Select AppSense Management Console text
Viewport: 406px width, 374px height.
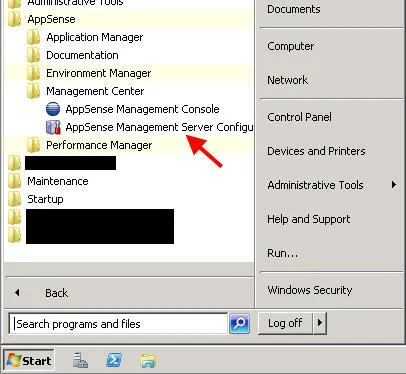click(x=142, y=109)
